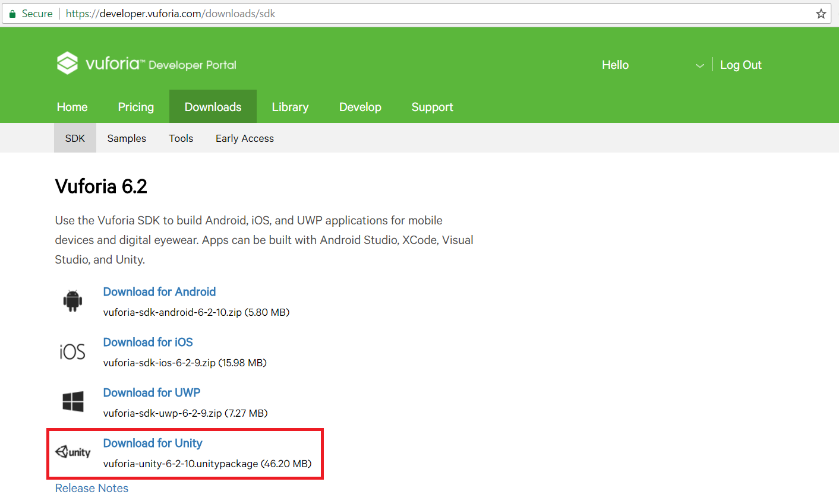This screenshot has width=839, height=504.
Task: Click the vuforia-unity-6-2-10.unitypackage filename text
Action: (181, 464)
